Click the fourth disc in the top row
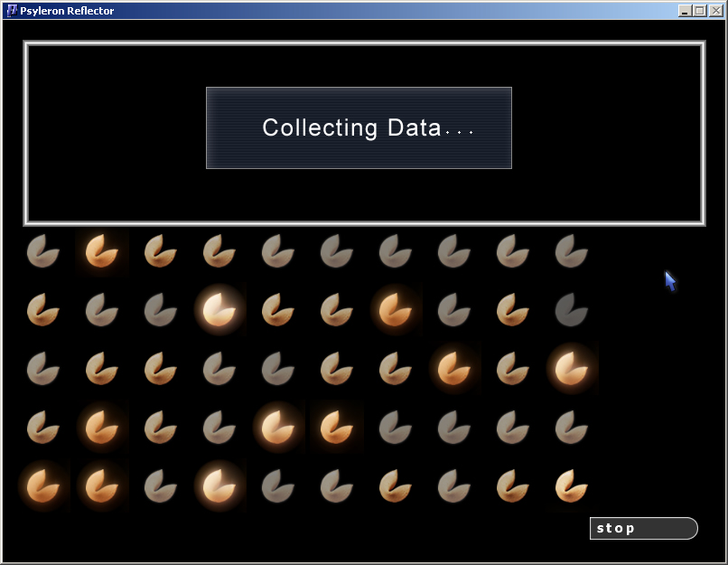This screenshot has width=728, height=565. 219,251
